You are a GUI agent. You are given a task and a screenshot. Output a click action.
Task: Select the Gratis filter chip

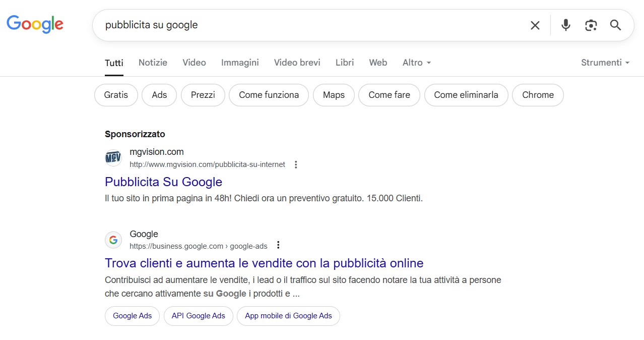[x=116, y=95]
